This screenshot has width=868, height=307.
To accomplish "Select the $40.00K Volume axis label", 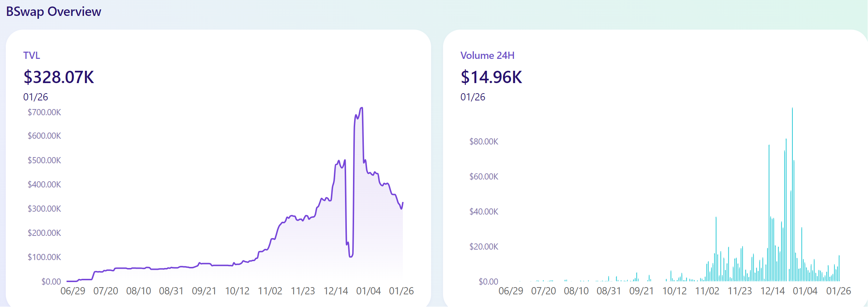I will [484, 212].
